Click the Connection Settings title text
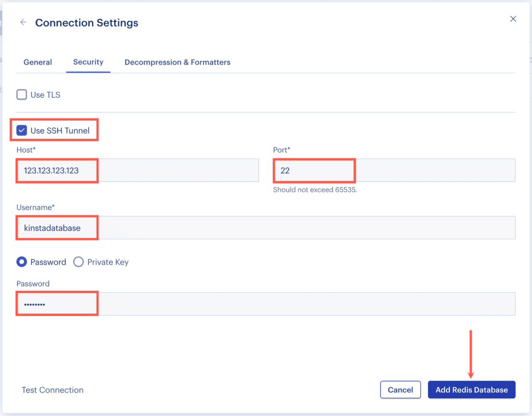The image size is (532, 416). (x=86, y=22)
